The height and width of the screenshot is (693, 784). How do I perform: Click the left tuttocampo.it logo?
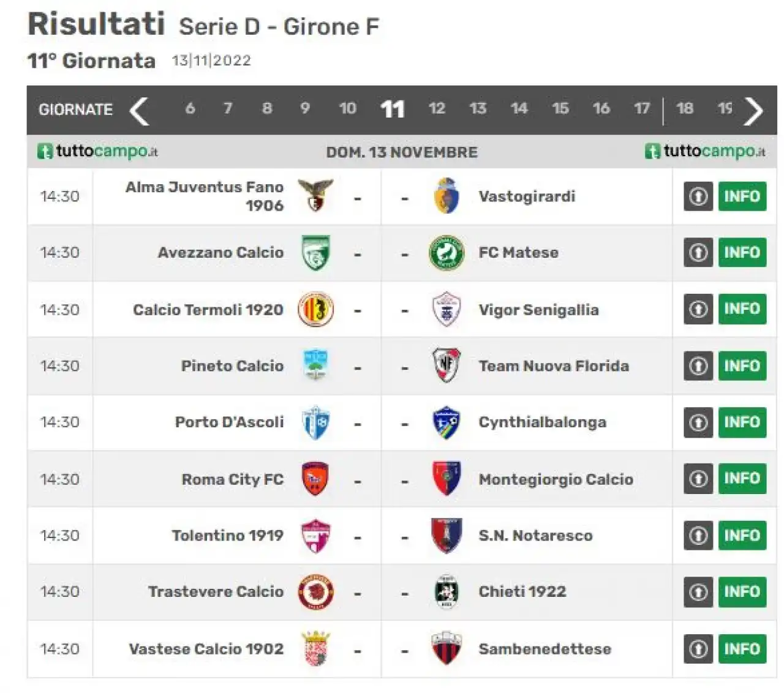[97, 151]
